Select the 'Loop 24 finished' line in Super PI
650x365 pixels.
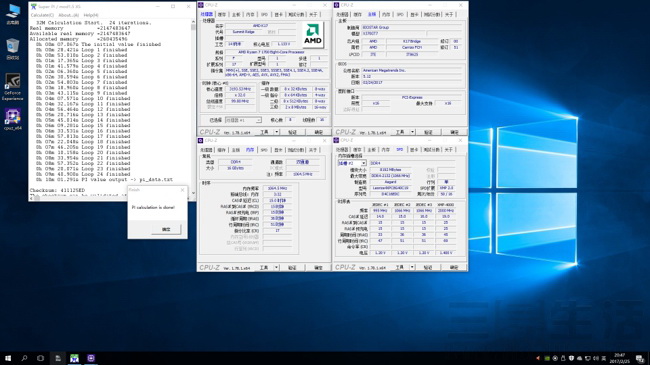[82, 174]
